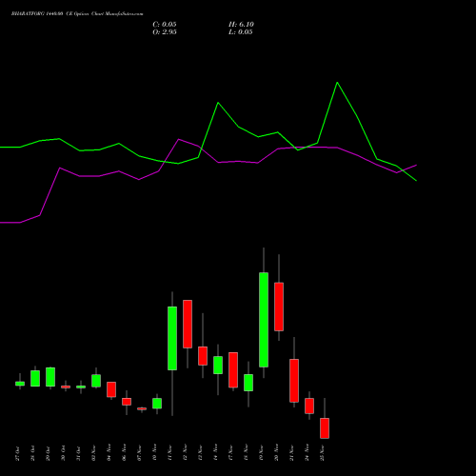
Task: Click the red candle for 17 Nov
Action: 233,370
